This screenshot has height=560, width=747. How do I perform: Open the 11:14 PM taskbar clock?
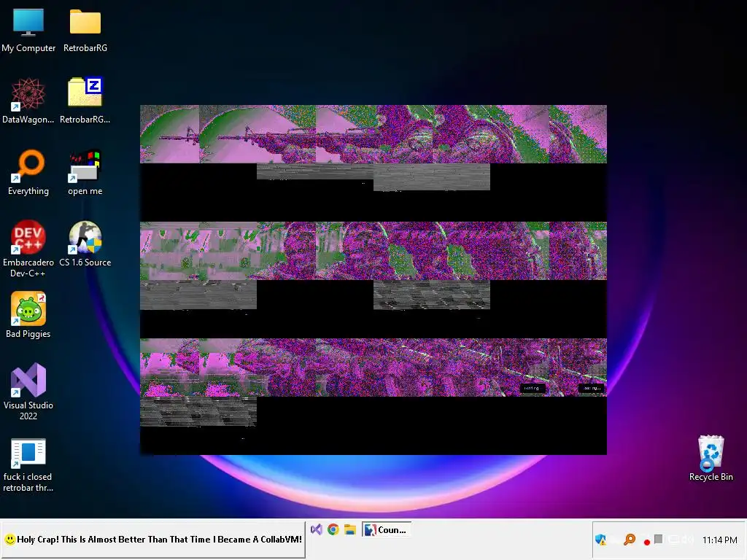pos(719,540)
